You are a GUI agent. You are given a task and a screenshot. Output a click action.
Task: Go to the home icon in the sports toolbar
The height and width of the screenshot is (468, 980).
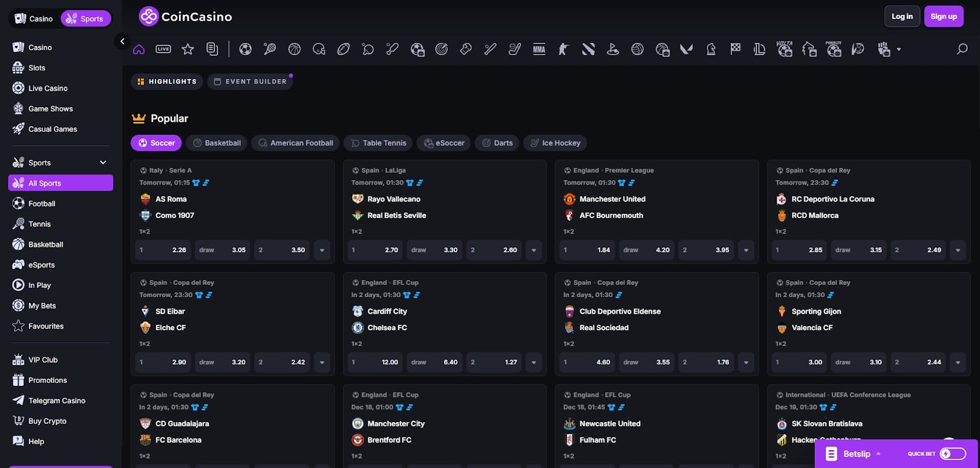coord(139,49)
